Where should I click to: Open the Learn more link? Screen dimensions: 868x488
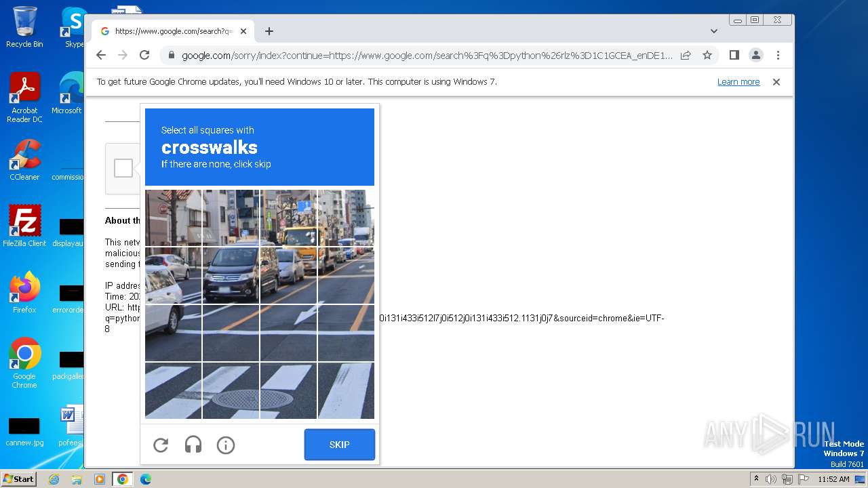click(738, 82)
